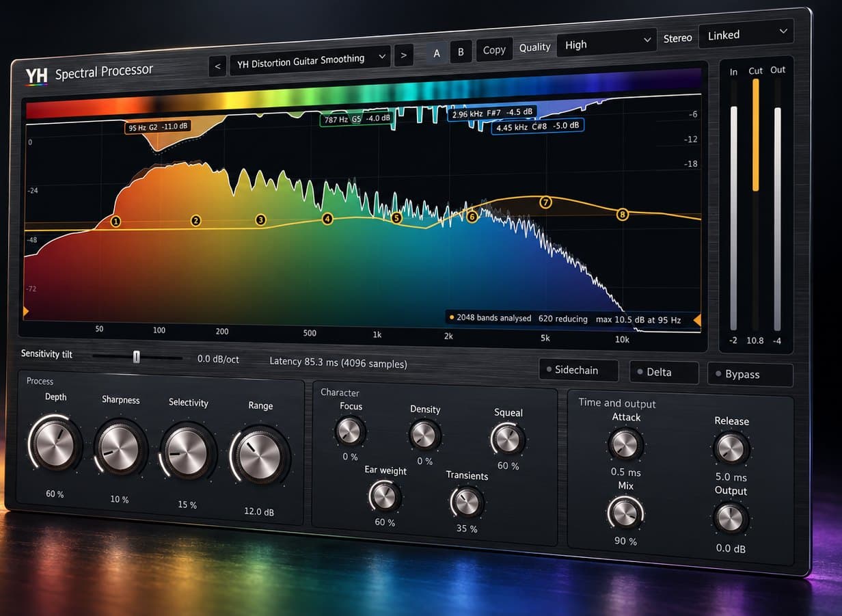Select band node 2 on the curve

click(196, 220)
